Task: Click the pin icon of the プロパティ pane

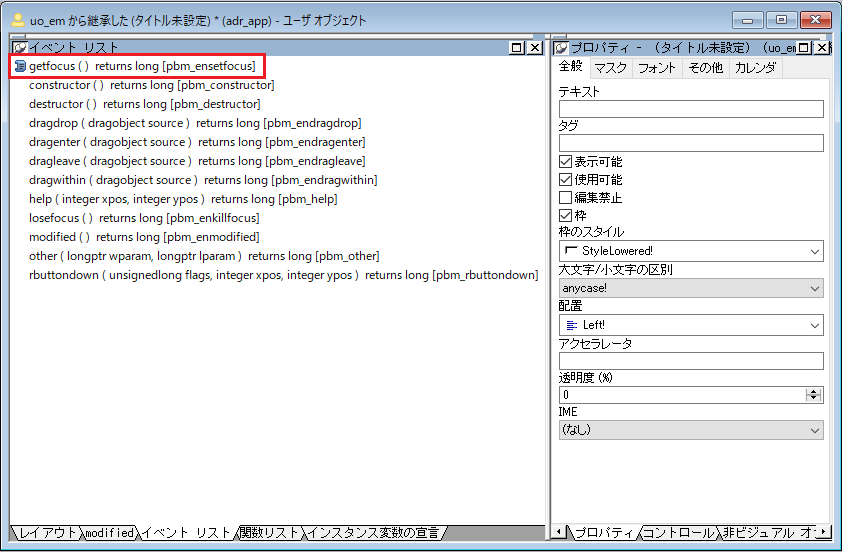Action: coord(561,47)
